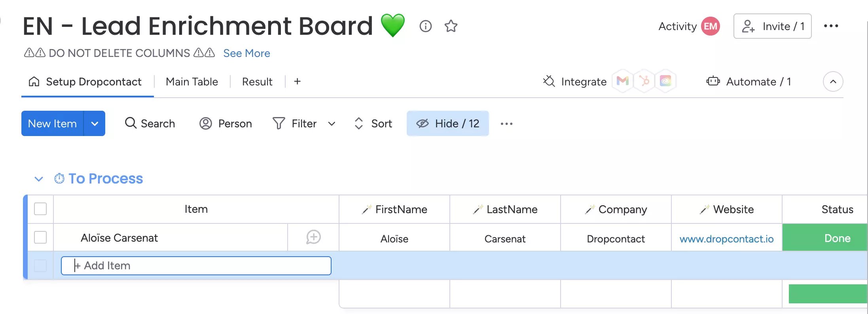Screen dimensions: 868x314
Task: Switch to the Main Table tab
Action: 192,81
